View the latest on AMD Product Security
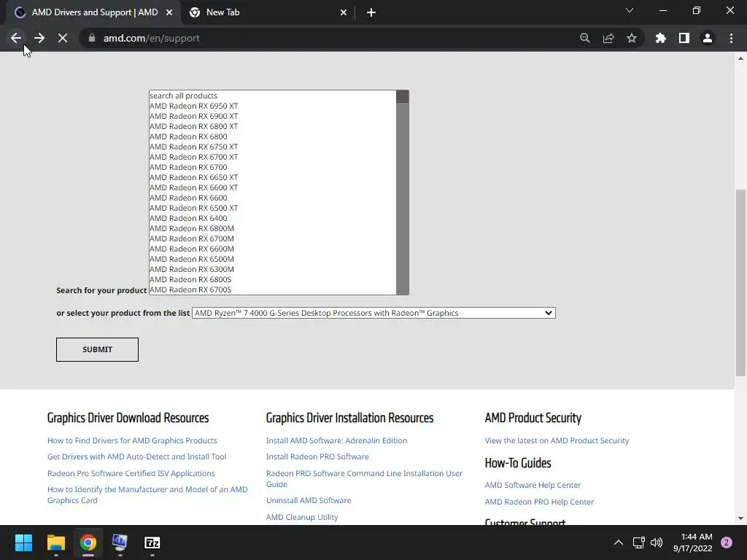This screenshot has height=560, width=747. [557, 440]
